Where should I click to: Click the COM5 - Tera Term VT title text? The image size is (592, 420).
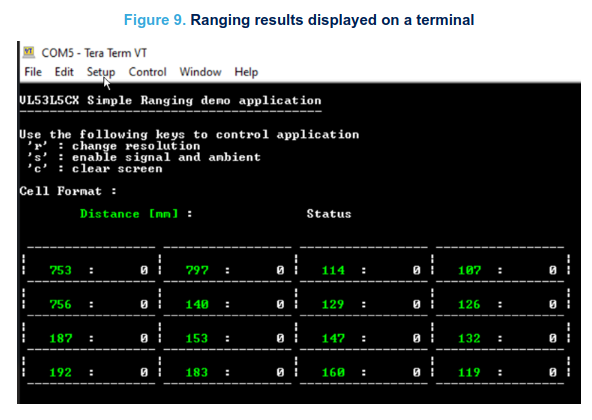tap(94, 53)
